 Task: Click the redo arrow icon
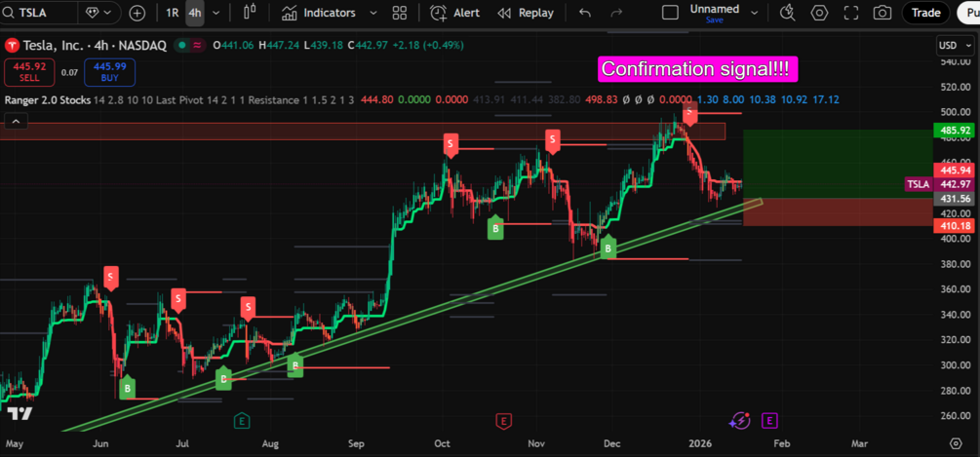(x=616, y=13)
